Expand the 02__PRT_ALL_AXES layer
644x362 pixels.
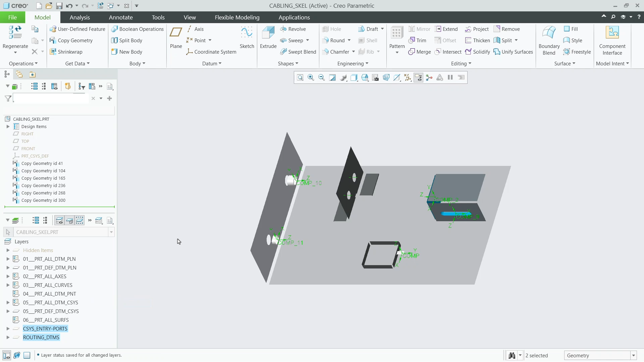(x=8, y=277)
